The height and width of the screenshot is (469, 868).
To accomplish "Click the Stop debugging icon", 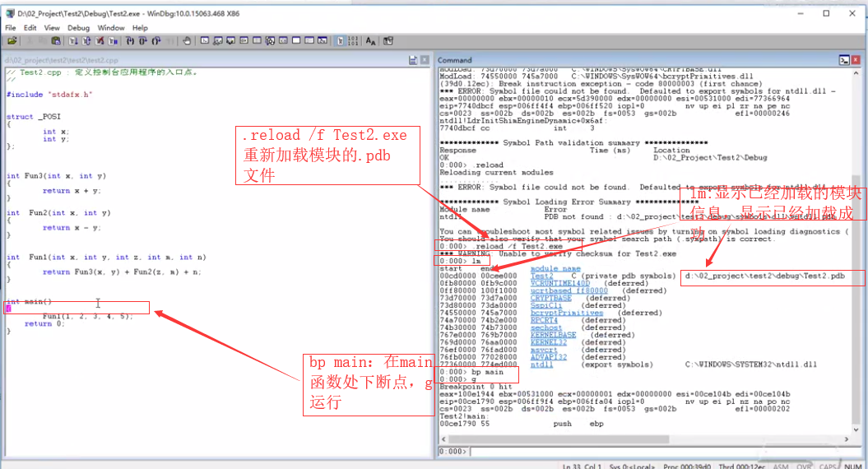I will click(100, 41).
